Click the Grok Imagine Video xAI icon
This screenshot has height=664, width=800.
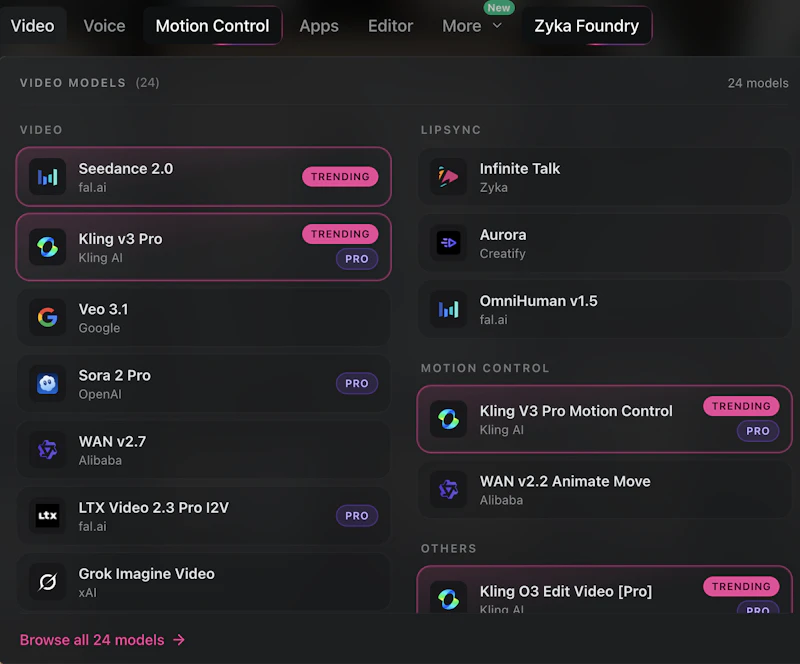tap(47, 582)
